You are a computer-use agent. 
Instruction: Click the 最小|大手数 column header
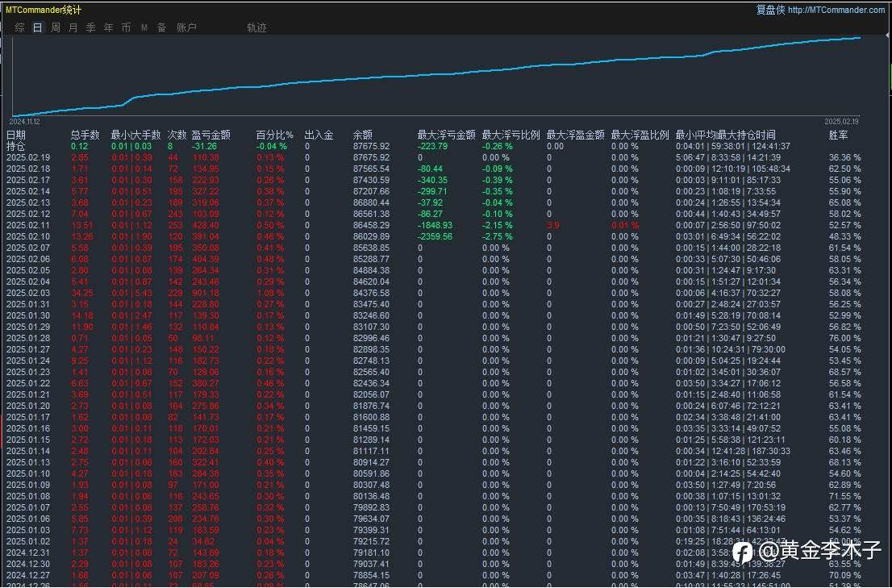click(136, 135)
